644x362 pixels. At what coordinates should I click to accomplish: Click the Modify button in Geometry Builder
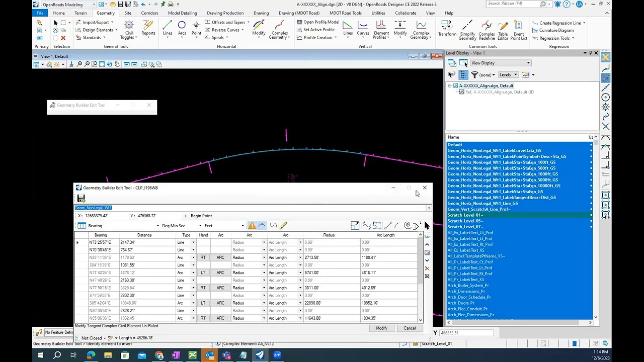382,328
